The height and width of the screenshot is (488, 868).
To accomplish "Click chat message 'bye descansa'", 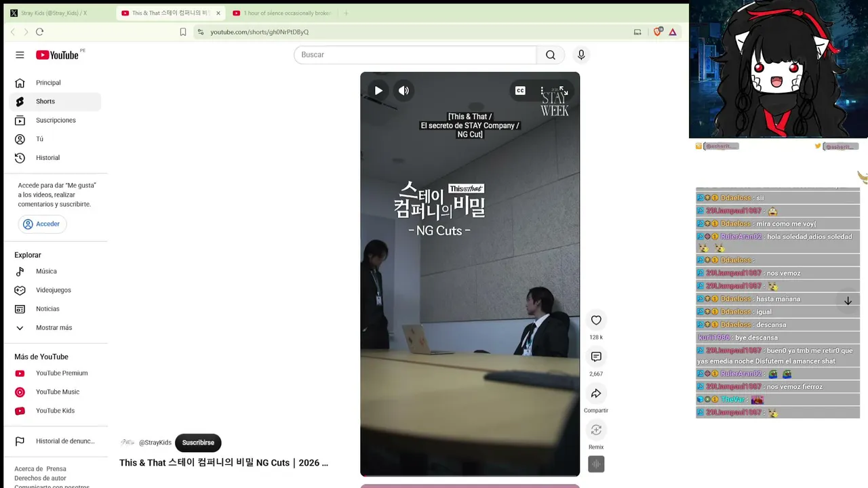I will point(756,338).
